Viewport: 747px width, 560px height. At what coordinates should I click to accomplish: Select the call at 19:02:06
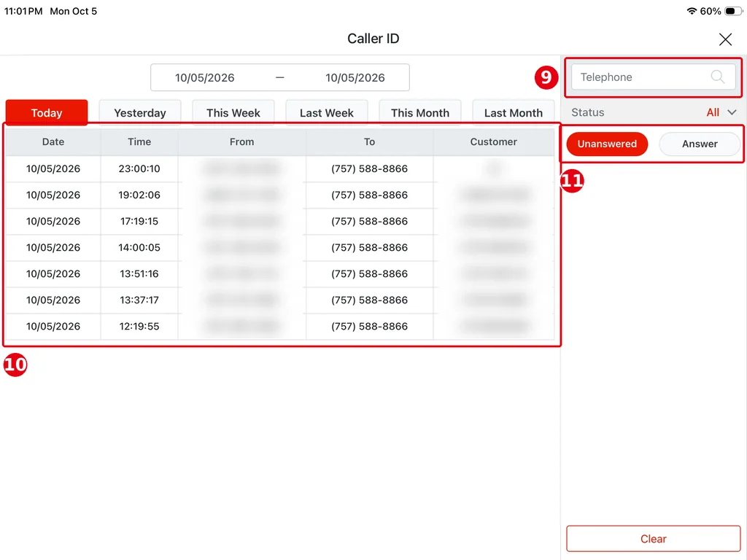280,195
